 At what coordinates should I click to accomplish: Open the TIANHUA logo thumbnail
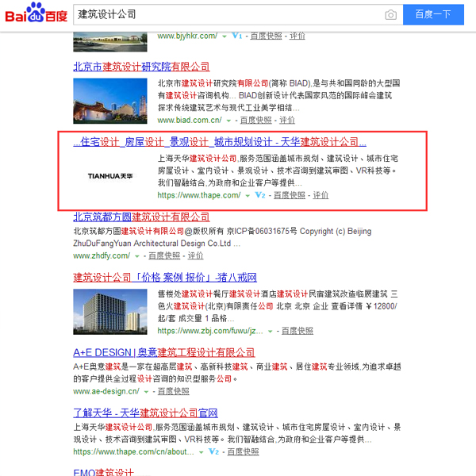109,175
